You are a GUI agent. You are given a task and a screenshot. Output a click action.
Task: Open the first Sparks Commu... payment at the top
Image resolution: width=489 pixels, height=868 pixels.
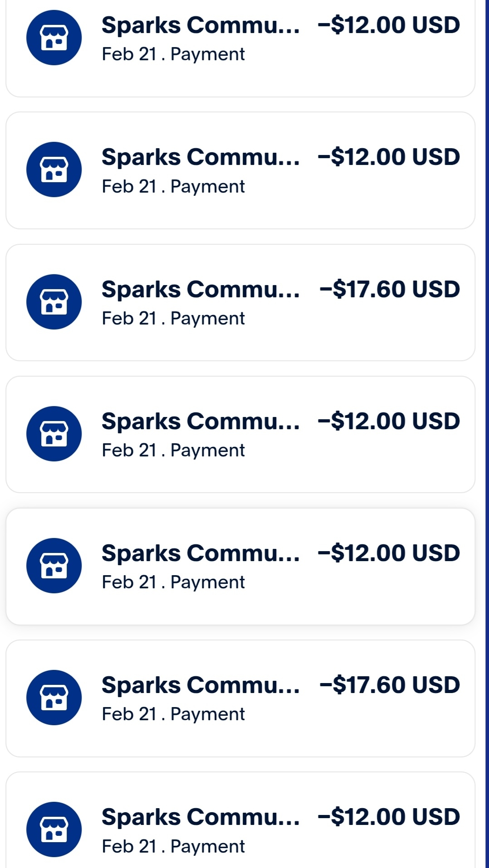point(200,25)
